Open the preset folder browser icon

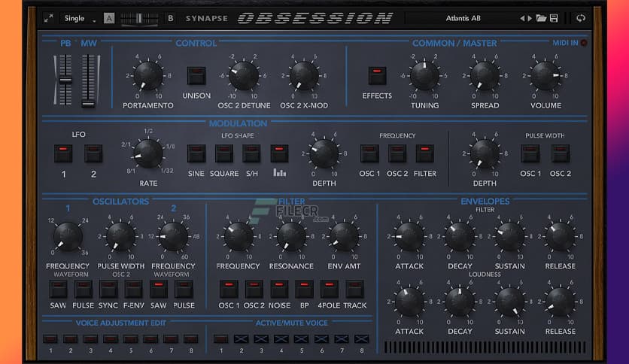pyautogui.click(x=541, y=18)
